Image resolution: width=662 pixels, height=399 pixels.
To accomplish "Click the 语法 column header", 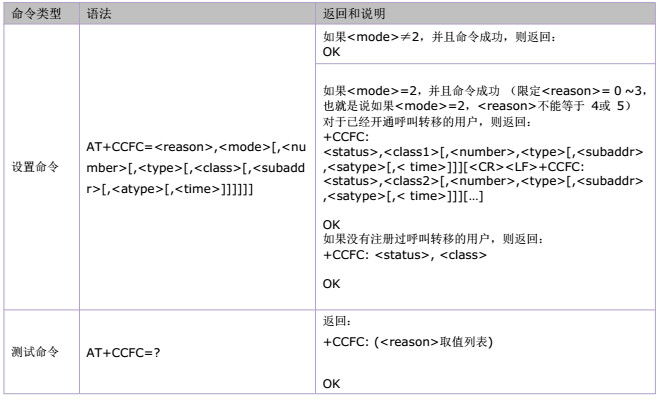I will click(99, 14).
